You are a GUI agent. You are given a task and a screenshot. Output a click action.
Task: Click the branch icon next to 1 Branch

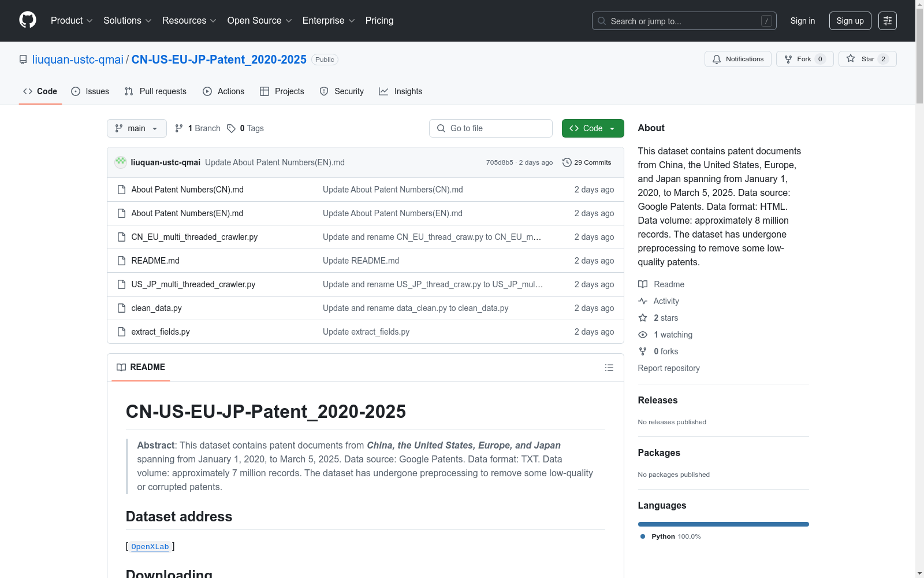coord(179,128)
